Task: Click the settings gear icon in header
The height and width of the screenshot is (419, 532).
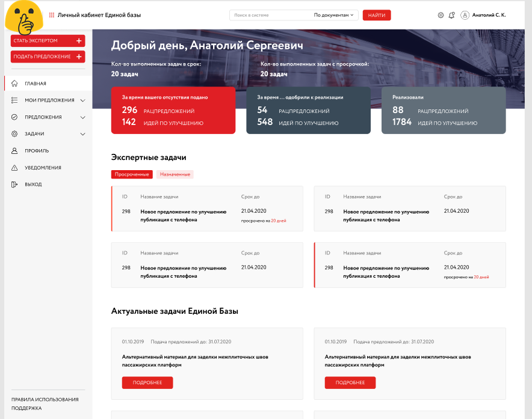Action: [441, 15]
